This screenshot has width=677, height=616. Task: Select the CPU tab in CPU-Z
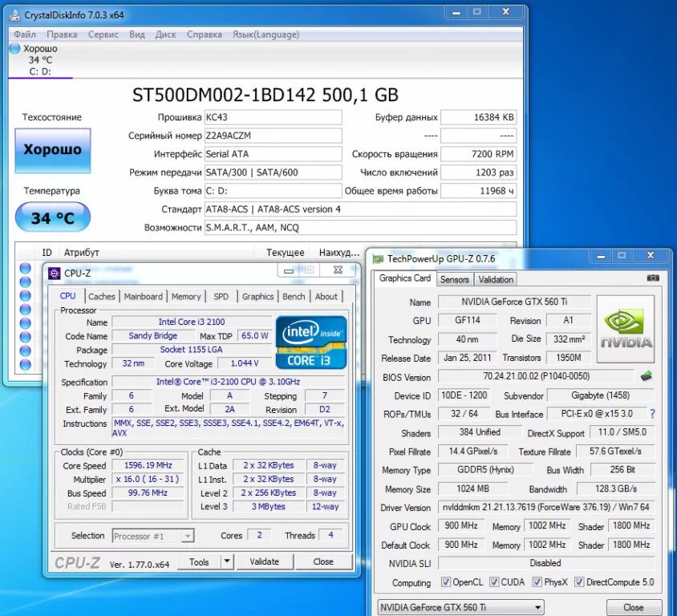tap(67, 296)
